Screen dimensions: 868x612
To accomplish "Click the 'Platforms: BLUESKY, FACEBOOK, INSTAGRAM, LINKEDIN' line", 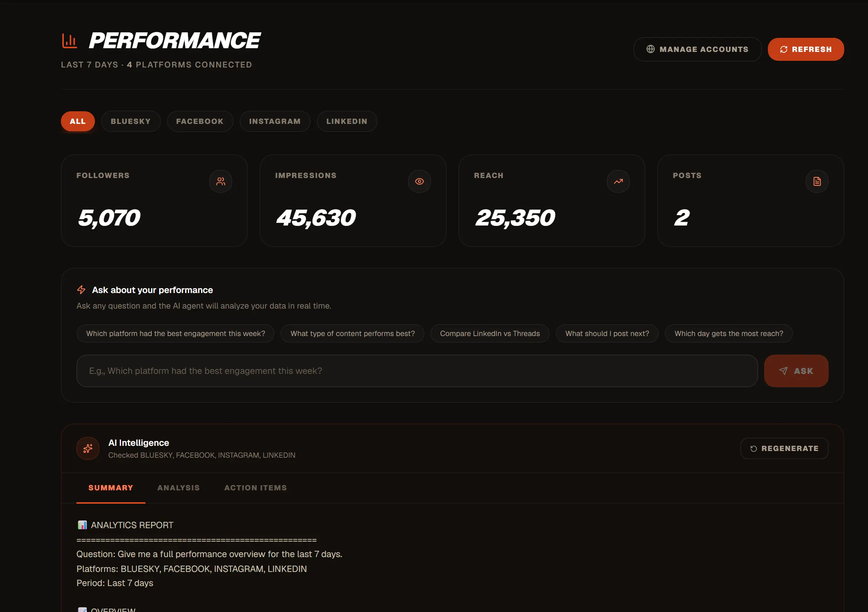I will coord(192,569).
